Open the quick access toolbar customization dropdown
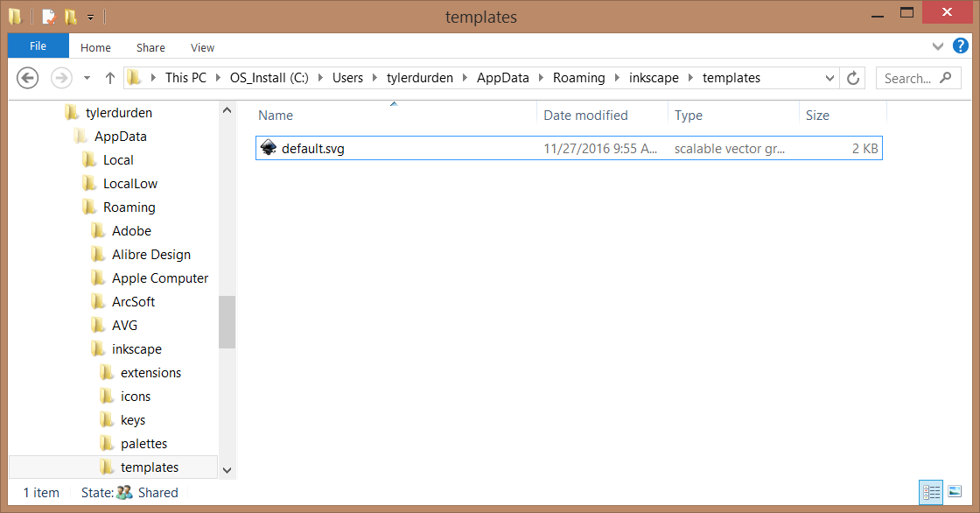980x513 pixels. point(90,16)
